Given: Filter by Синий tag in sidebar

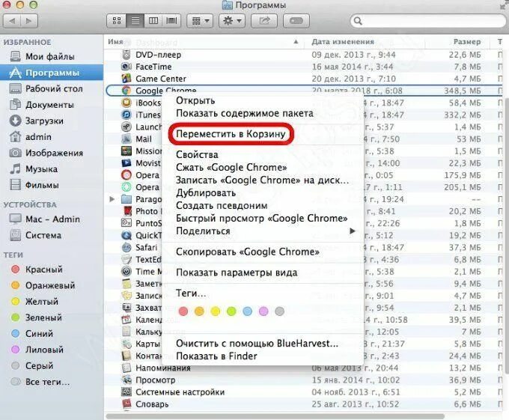Looking at the screenshot, I should point(52,333).
